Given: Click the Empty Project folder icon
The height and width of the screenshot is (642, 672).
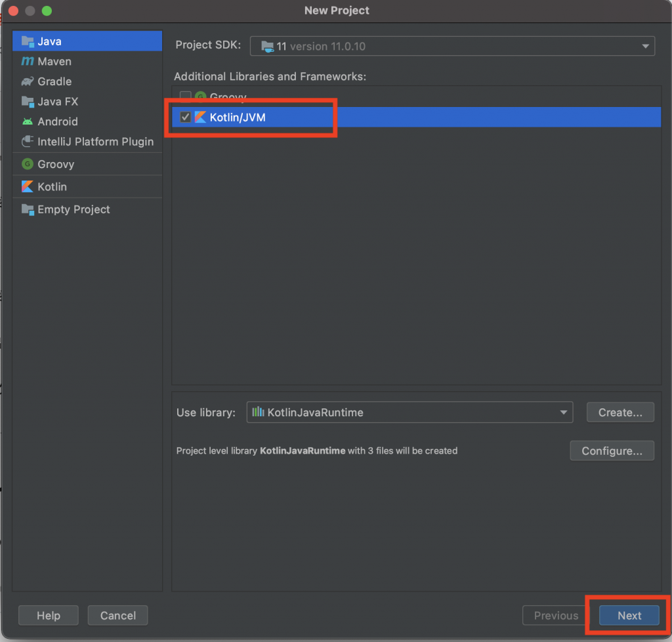Looking at the screenshot, I should point(28,209).
